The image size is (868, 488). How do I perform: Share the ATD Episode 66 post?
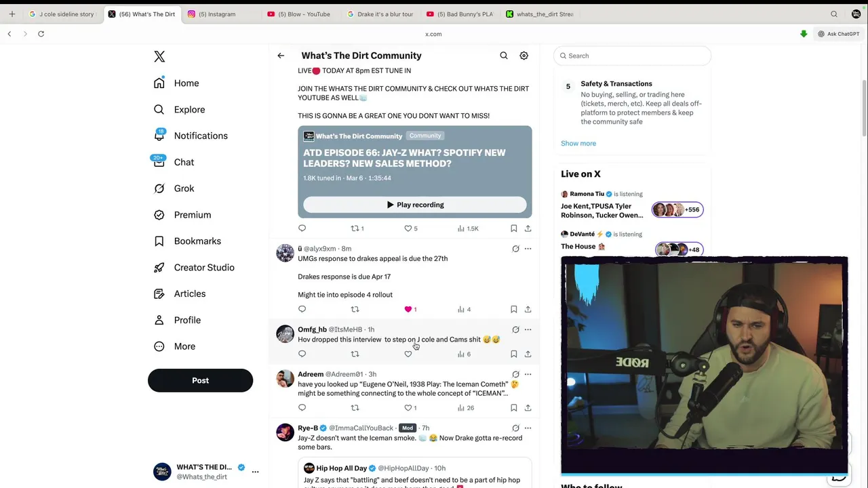[x=528, y=228]
